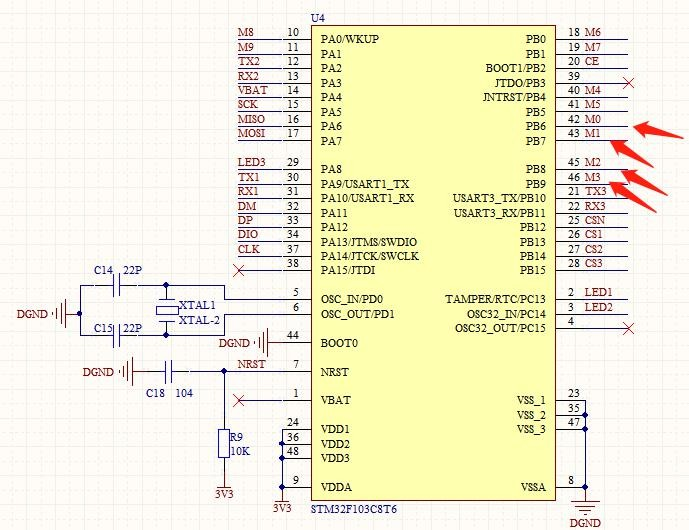Image resolution: width=689 pixels, height=530 pixels.
Task: Select the TX1 net label
Action: [249, 177]
